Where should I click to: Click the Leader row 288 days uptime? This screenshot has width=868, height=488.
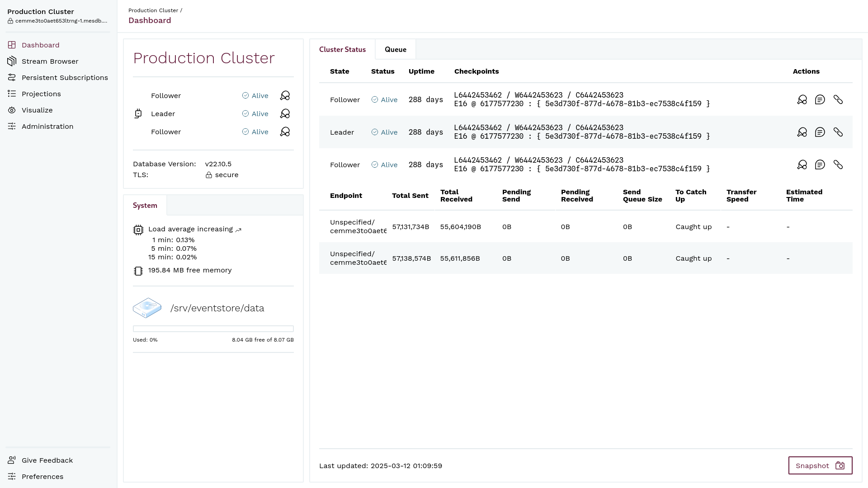coord(426,132)
